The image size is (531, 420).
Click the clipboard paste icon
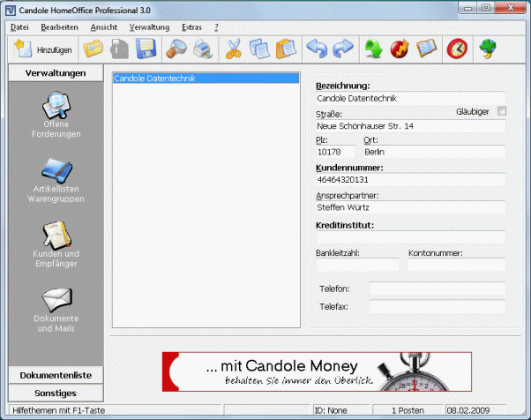click(285, 49)
